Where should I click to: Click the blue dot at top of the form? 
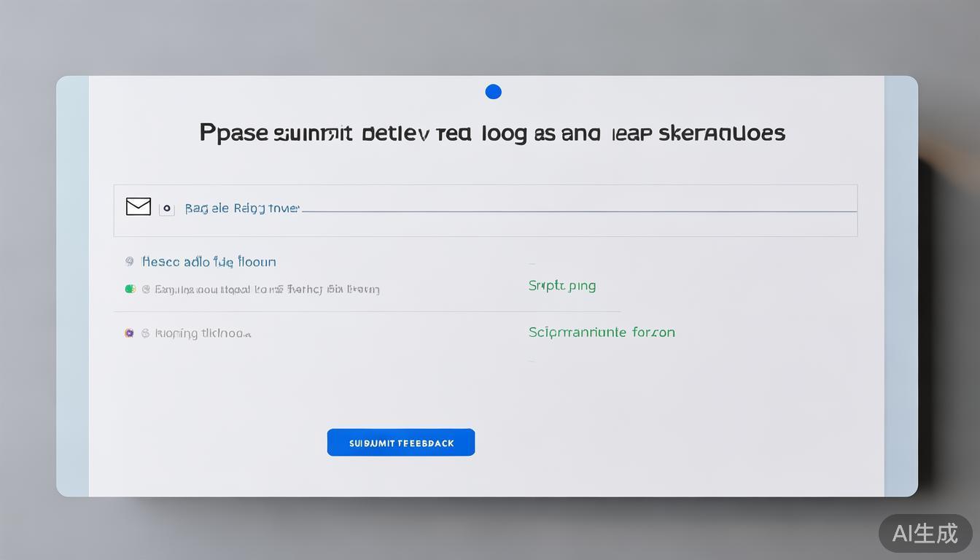point(493,92)
